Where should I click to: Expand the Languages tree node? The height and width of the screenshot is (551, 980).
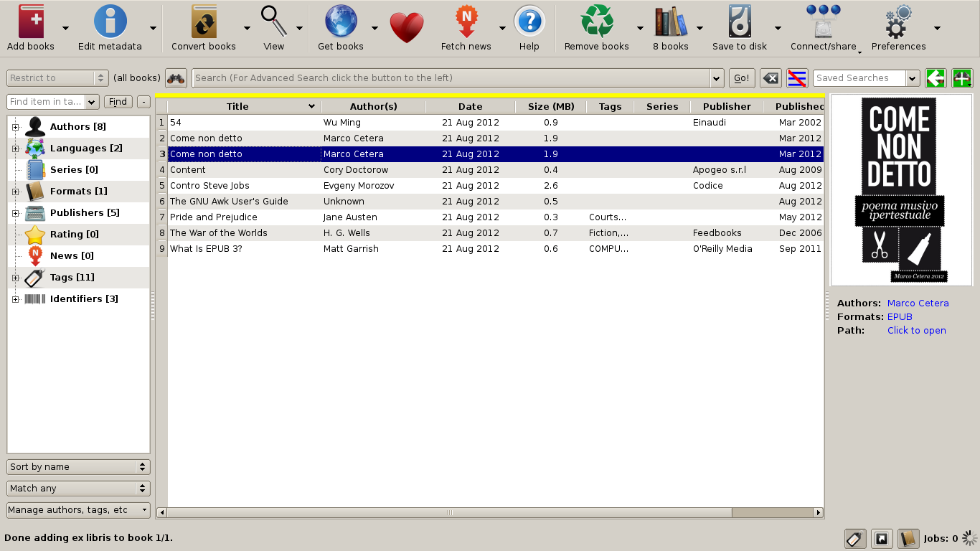click(15, 149)
